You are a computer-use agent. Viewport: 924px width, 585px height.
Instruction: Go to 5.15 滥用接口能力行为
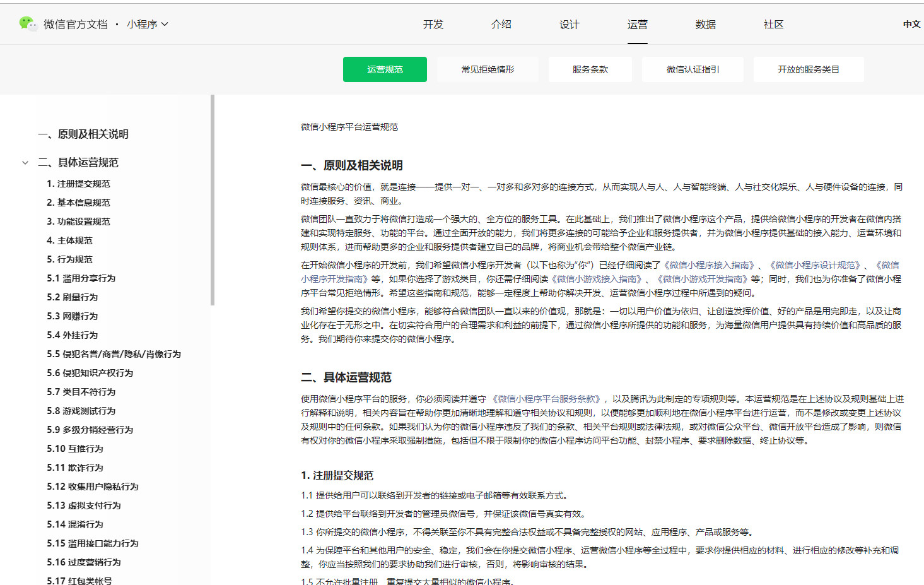pyautogui.click(x=93, y=543)
